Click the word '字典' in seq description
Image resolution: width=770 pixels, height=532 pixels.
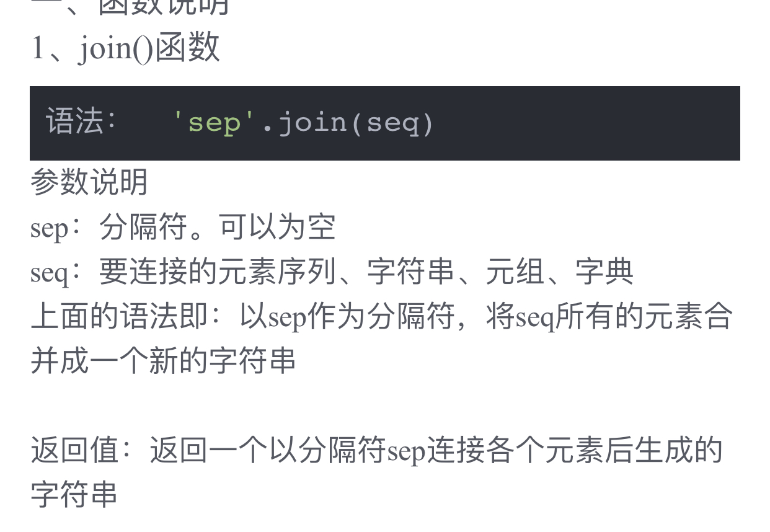[604, 272]
